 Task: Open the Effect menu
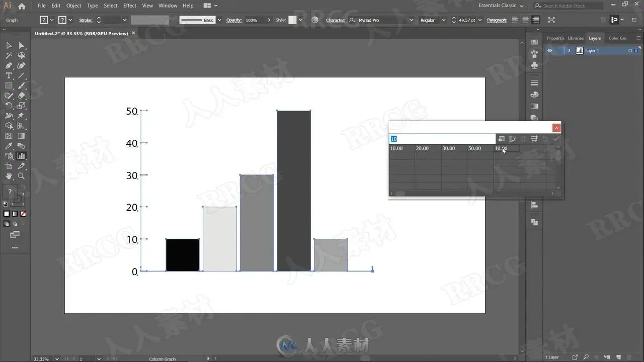[x=130, y=6]
